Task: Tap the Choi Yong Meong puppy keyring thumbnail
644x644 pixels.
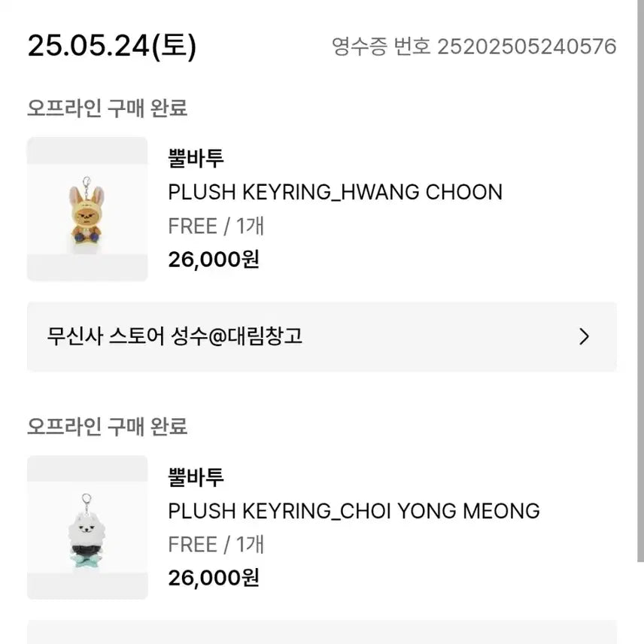Action: [87, 527]
